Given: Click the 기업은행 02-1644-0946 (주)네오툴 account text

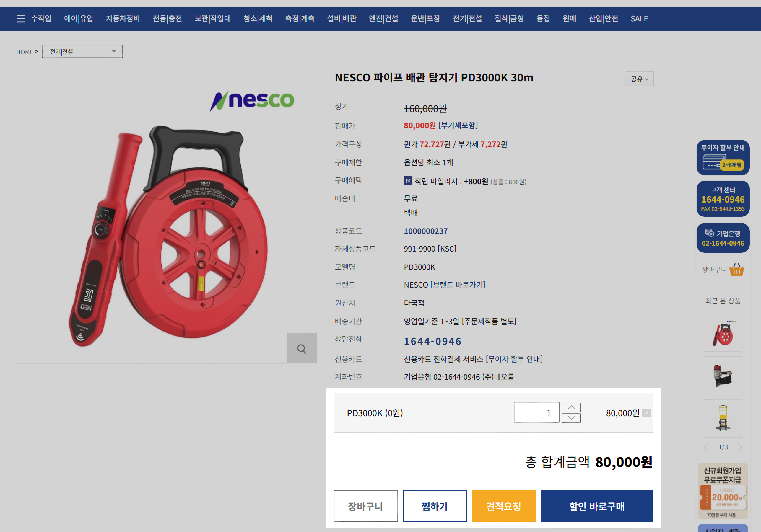Looking at the screenshot, I should click(x=459, y=377).
